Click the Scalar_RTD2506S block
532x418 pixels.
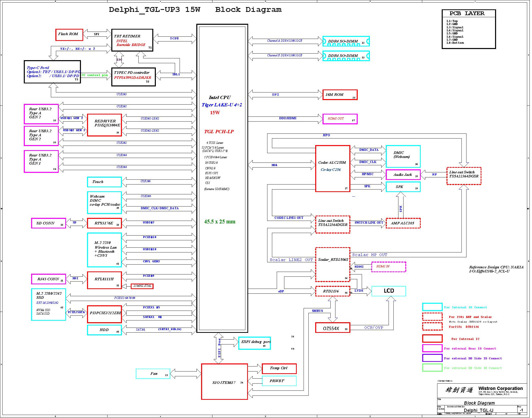(x=333, y=265)
